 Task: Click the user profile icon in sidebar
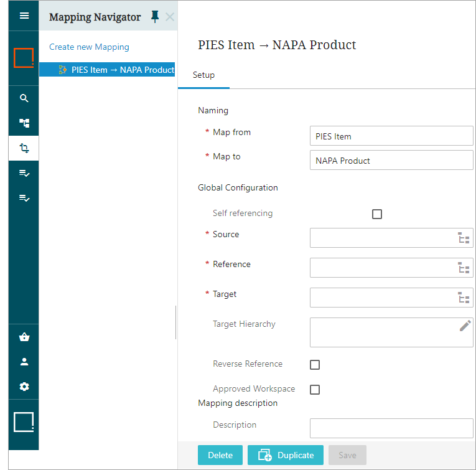pyautogui.click(x=24, y=362)
